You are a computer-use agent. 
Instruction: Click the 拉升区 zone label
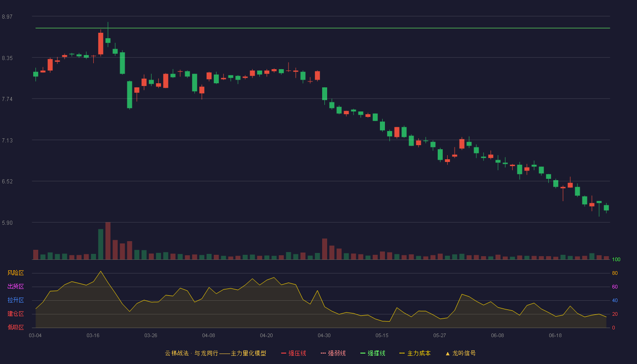16,300
